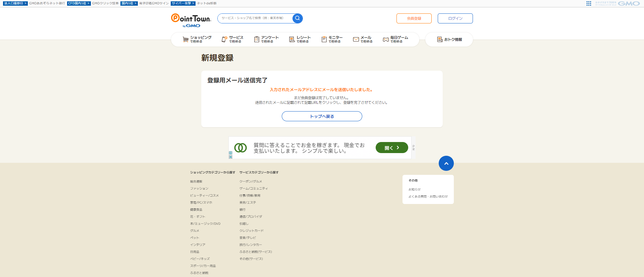Open ショッピングで貯める menu
This screenshot has height=277, width=644.
click(197, 40)
